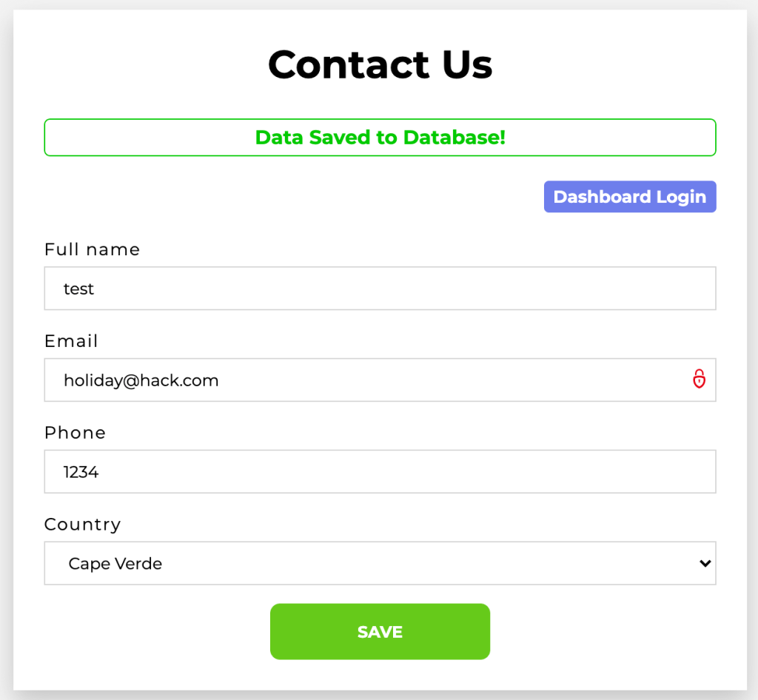Place cursor on "test" text in Full name
Image resolution: width=758 pixels, height=700 pixels.
click(x=78, y=289)
